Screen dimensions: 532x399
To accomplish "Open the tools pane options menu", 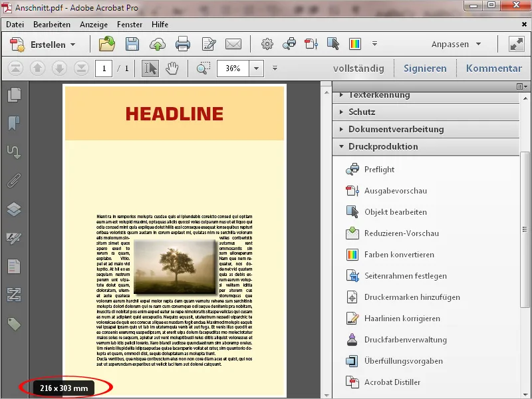I will [x=522, y=87].
